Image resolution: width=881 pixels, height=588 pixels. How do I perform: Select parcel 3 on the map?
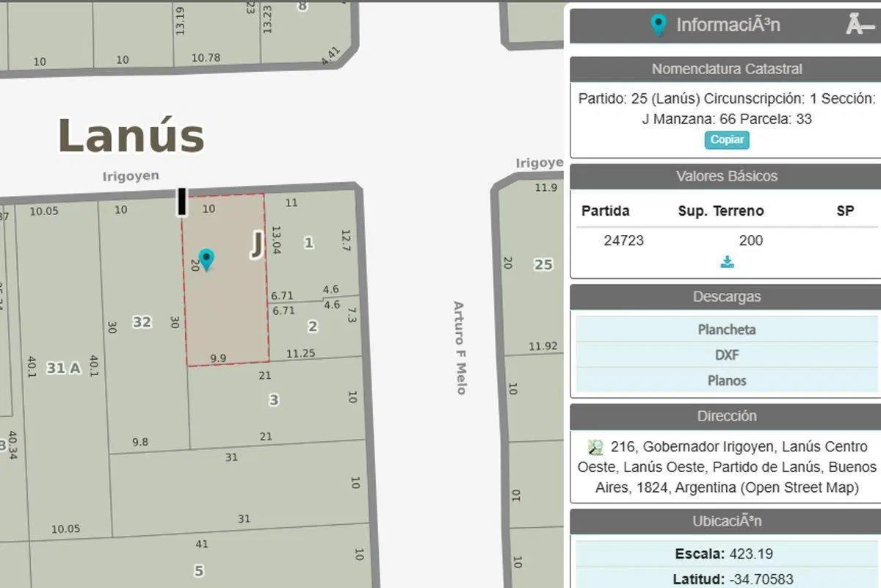pos(274,400)
